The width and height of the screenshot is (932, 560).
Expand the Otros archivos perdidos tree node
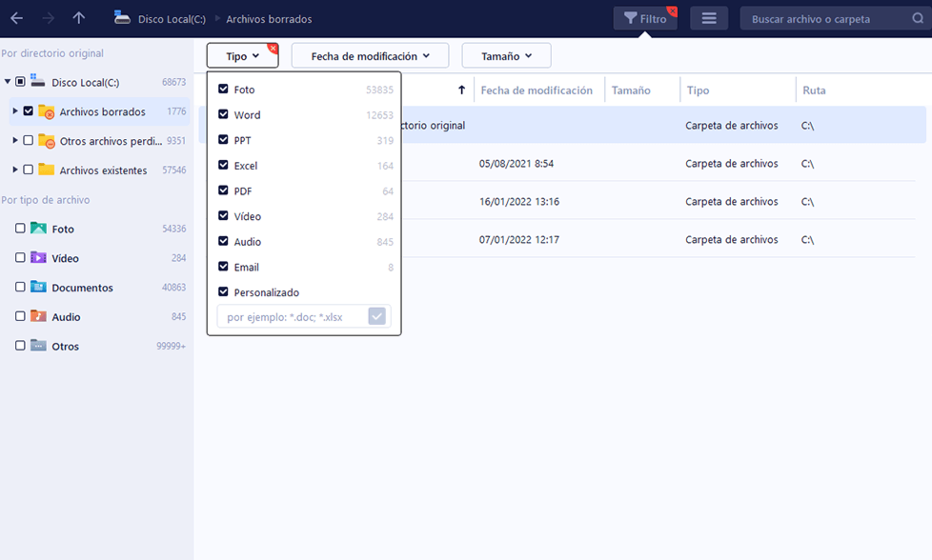pyautogui.click(x=15, y=140)
